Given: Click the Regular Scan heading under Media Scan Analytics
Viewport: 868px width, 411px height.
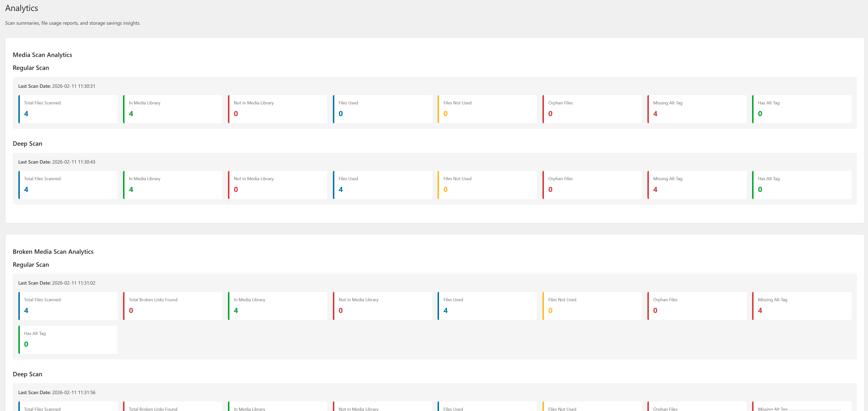Looking at the screenshot, I should pos(31,68).
